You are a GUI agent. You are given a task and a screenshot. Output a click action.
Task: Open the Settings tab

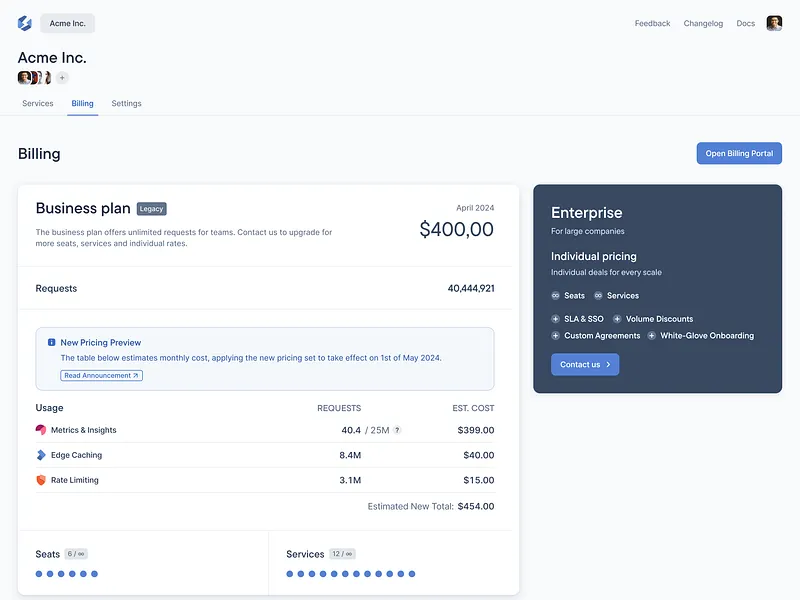[127, 104]
